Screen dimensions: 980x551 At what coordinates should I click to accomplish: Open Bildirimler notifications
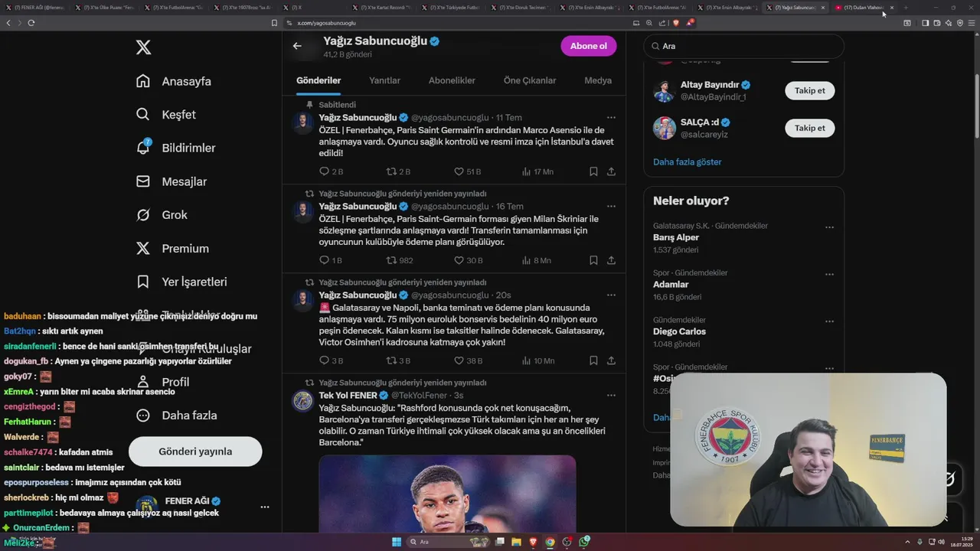tap(175, 148)
